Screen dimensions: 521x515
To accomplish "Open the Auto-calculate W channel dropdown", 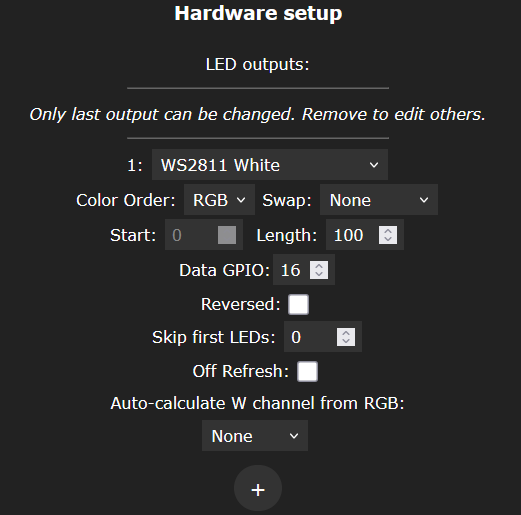I will [x=255, y=436].
